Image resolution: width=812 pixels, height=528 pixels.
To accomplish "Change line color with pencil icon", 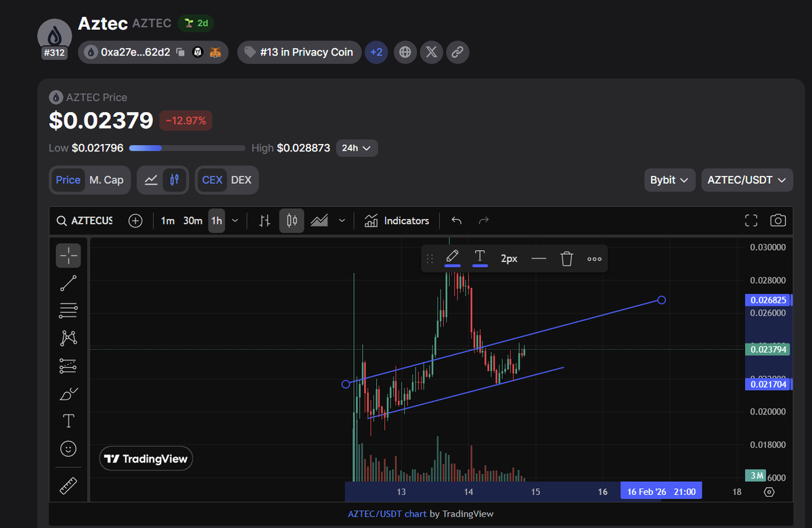I will point(453,258).
